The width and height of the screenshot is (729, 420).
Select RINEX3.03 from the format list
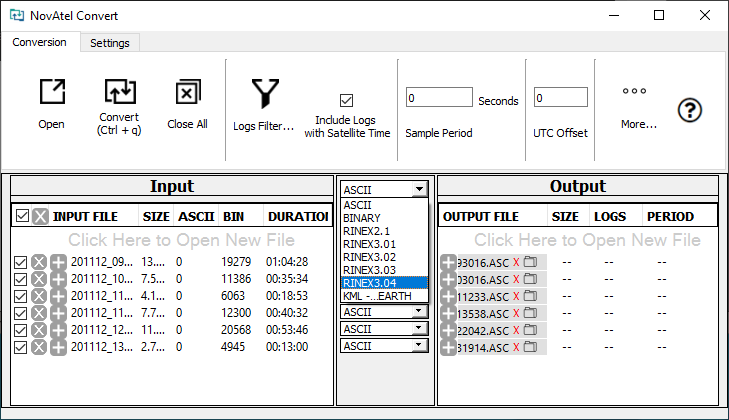384,270
